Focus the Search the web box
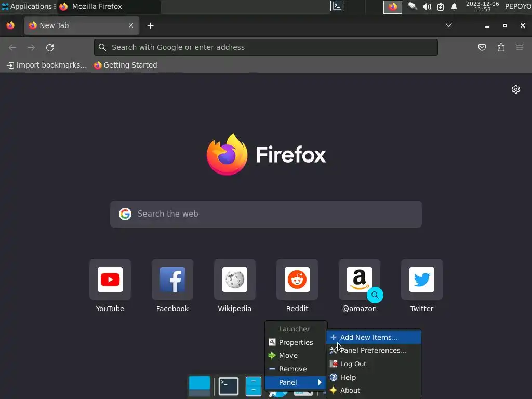Viewport: 532px width, 399px height. (x=265, y=214)
